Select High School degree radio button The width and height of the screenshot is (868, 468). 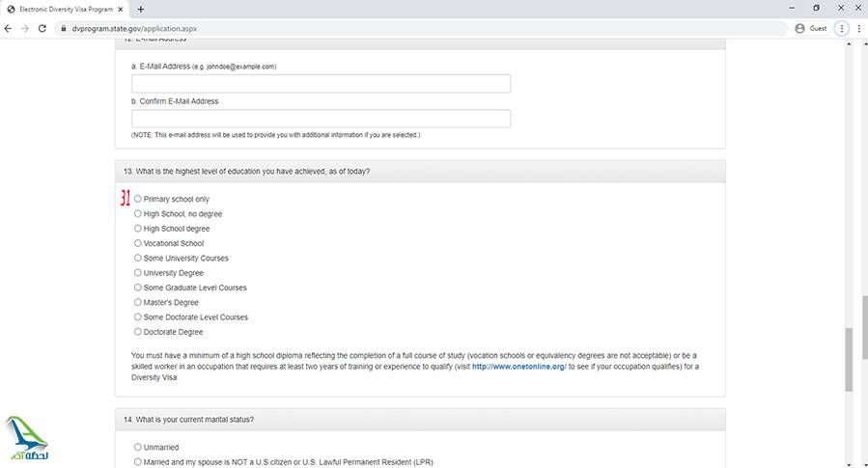pos(137,229)
